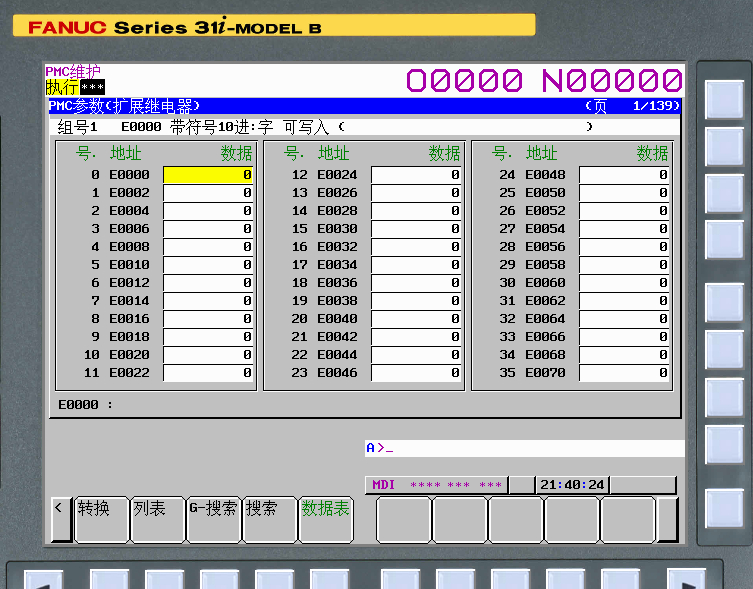Select the data value for E0014
This screenshot has height=589, width=753.
pyautogui.click(x=208, y=301)
